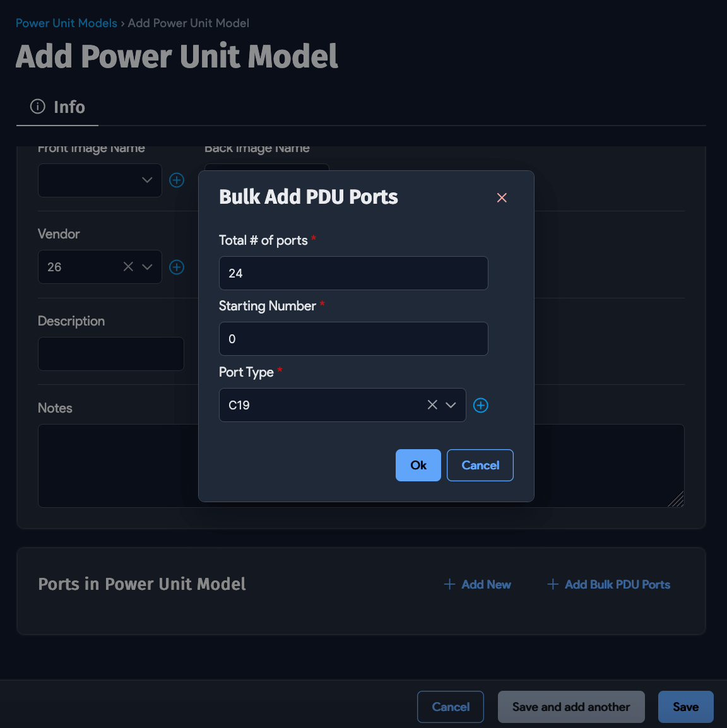This screenshot has width=727, height=728.
Task: Open the Front Image Name dropdown
Action: [x=147, y=180]
